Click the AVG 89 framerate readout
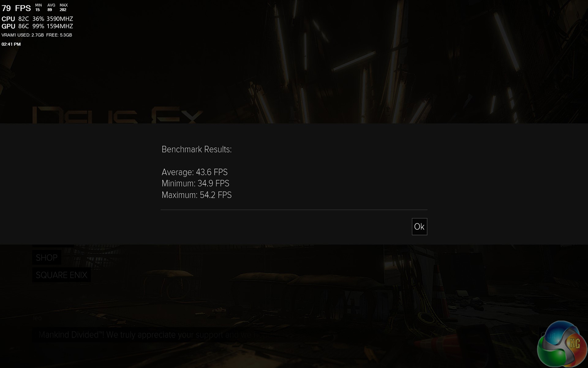Image resolution: width=588 pixels, height=368 pixels. [x=51, y=7]
